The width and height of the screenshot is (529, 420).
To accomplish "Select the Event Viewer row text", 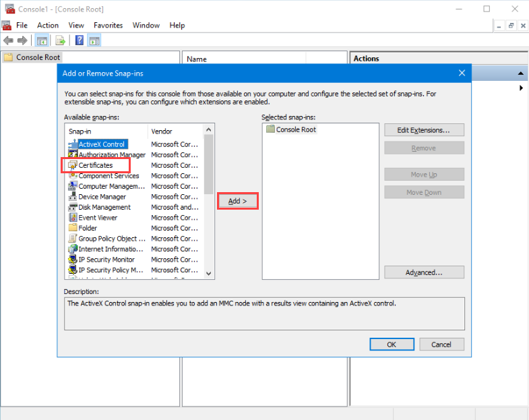I will tap(98, 218).
